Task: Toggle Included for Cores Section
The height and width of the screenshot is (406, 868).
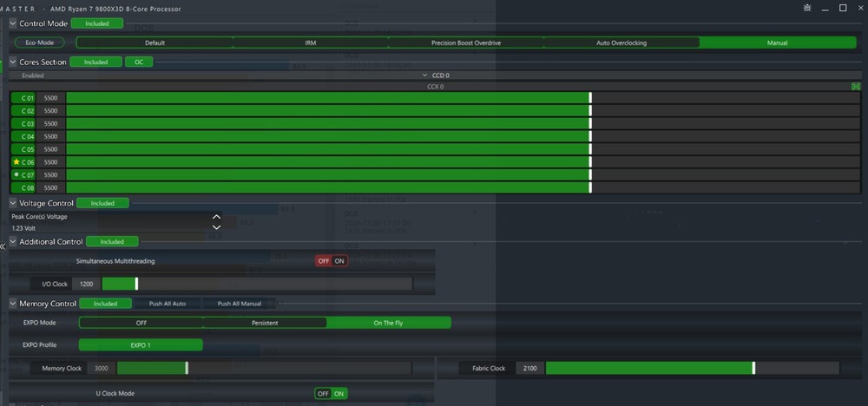Action: (x=95, y=62)
